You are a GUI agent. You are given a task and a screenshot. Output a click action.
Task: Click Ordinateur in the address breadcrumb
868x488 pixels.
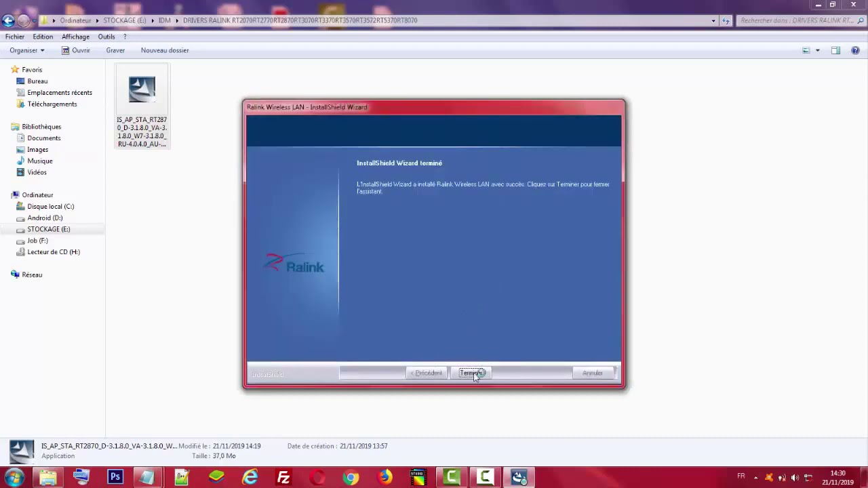(x=75, y=20)
